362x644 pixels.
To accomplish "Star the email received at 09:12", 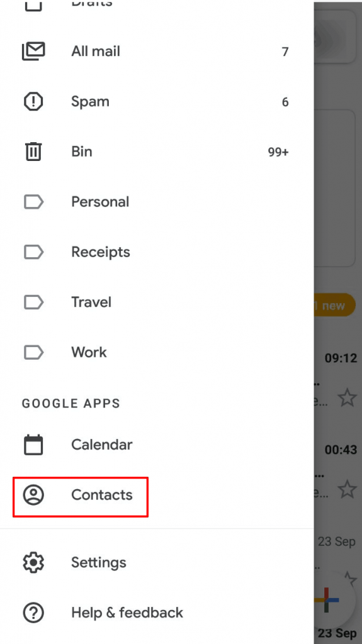I will coord(347,397).
